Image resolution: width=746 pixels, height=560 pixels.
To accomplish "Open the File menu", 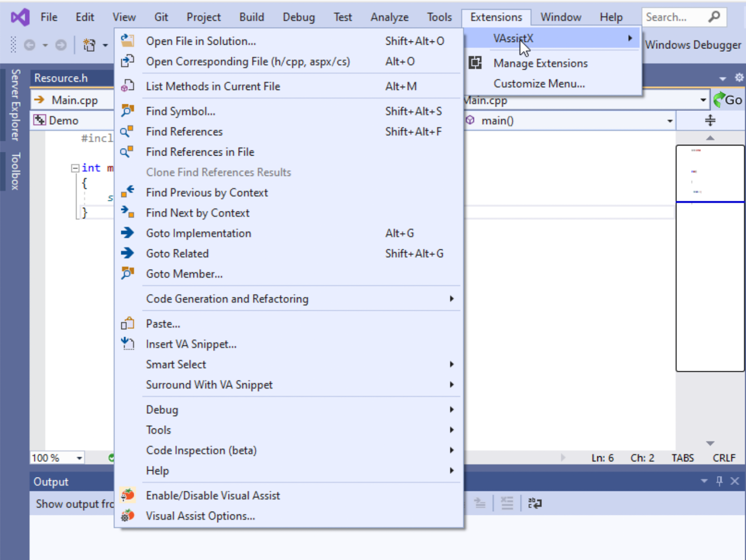I will click(49, 17).
